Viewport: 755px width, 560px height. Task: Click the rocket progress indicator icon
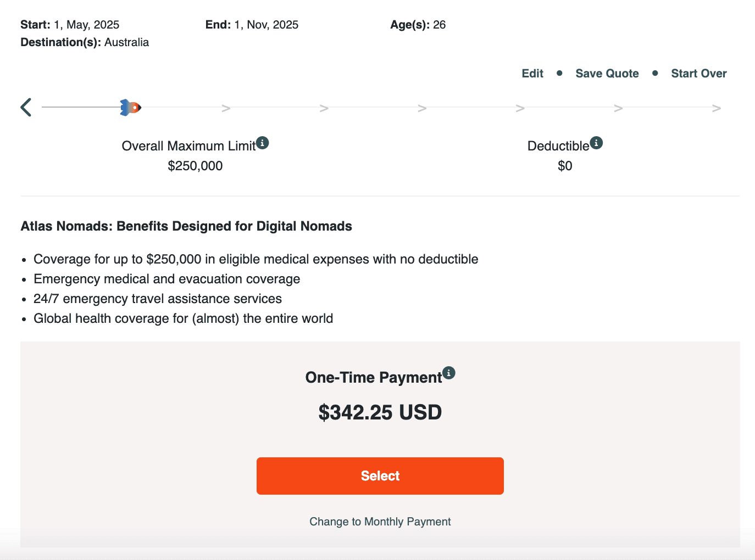(x=130, y=108)
